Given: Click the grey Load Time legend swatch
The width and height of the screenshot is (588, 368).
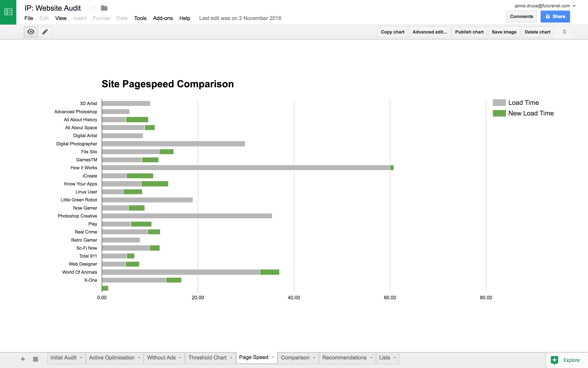Looking at the screenshot, I should [x=499, y=103].
